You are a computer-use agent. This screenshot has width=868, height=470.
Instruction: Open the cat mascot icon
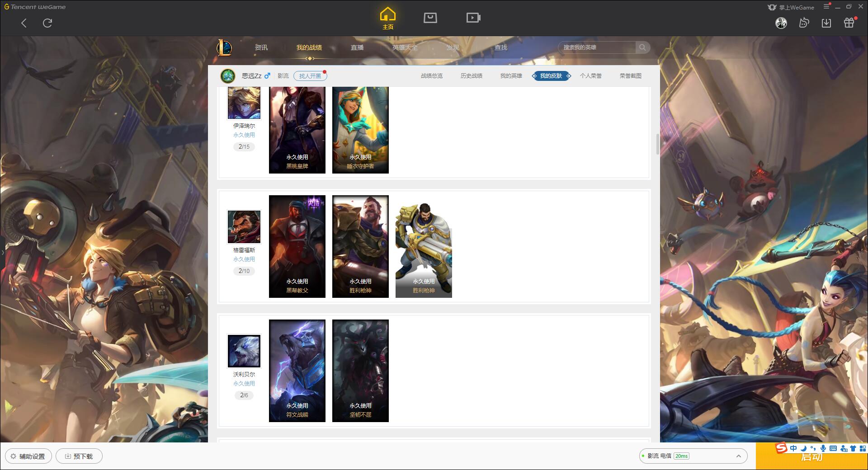pos(804,23)
